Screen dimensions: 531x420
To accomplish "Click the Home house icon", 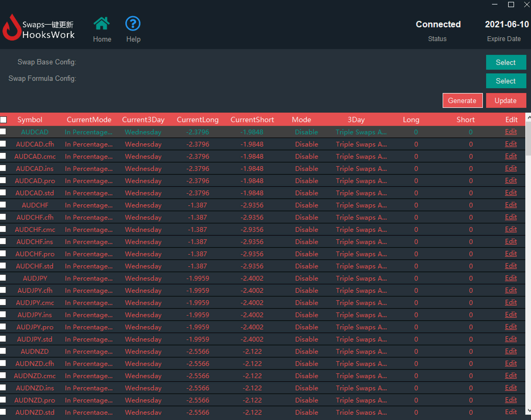I will (x=102, y=24).
